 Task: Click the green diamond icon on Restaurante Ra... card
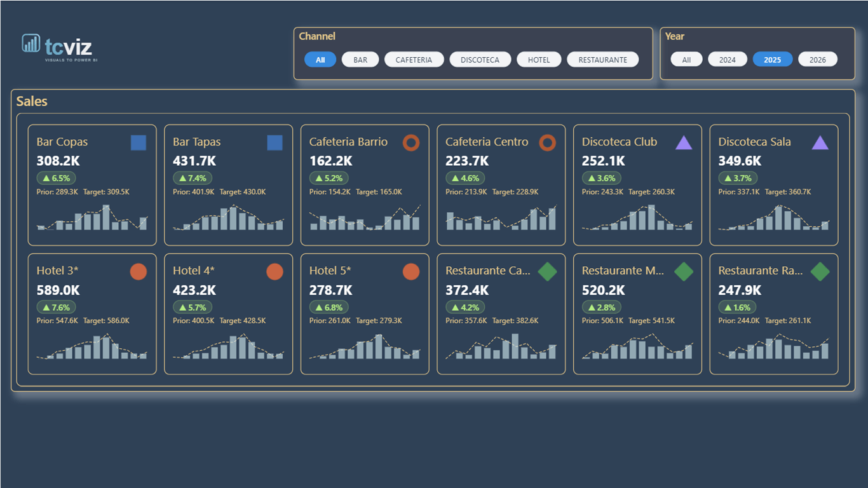(x=820, y=271)
